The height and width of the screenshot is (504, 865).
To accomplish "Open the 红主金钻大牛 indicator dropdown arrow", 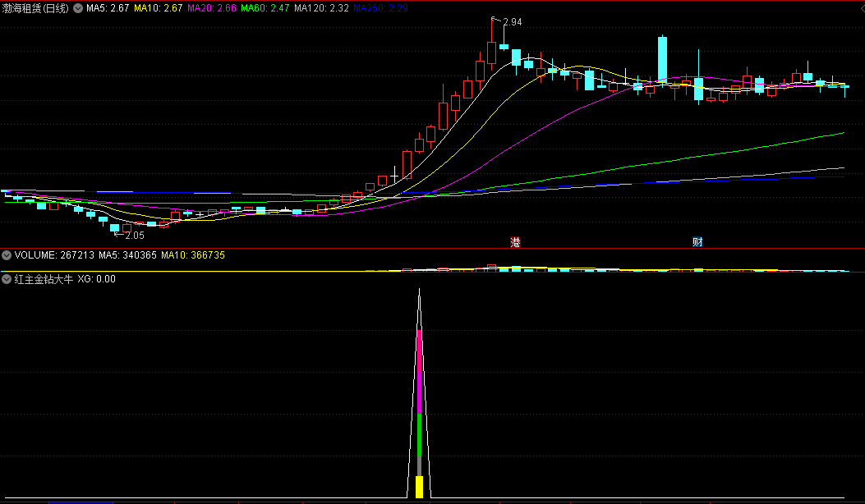I will pyautogui.click(x=7, y=279).
